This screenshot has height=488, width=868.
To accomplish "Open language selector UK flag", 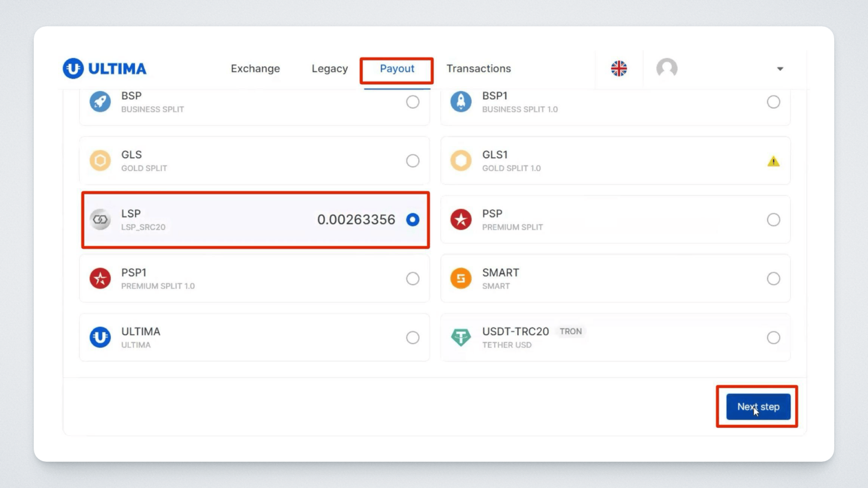I will click(x=619, y=69).
